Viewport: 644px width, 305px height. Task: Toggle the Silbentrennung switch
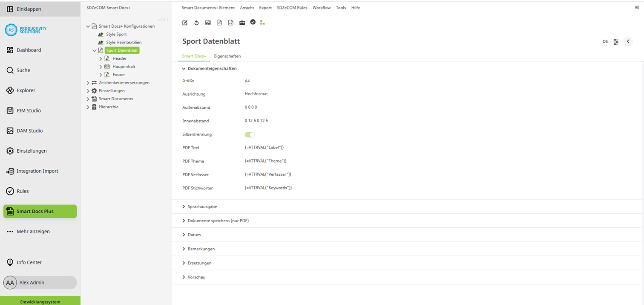(250, 135)
